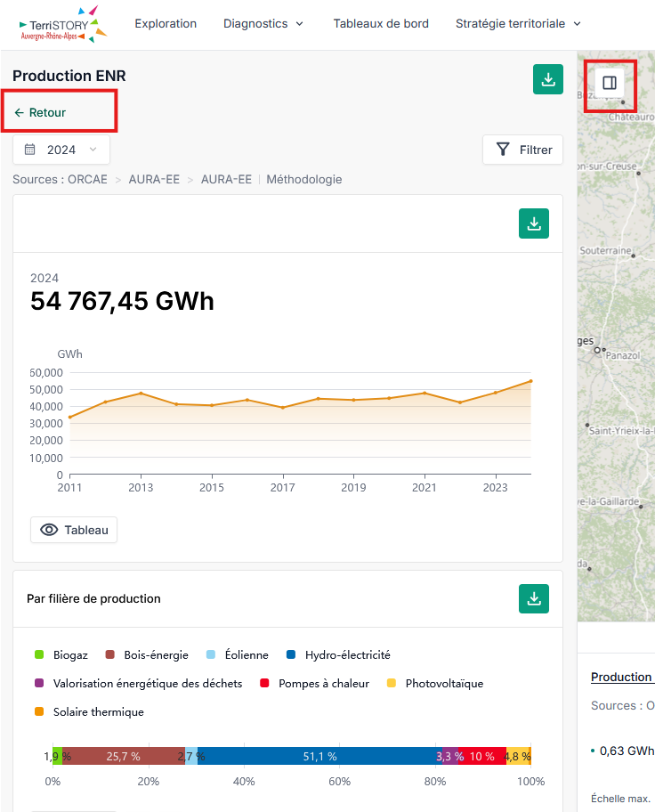Click the 25,7 % Bois-énergie bar segment
This screenshot has width=655, height=812.
[x=124, y=756]
